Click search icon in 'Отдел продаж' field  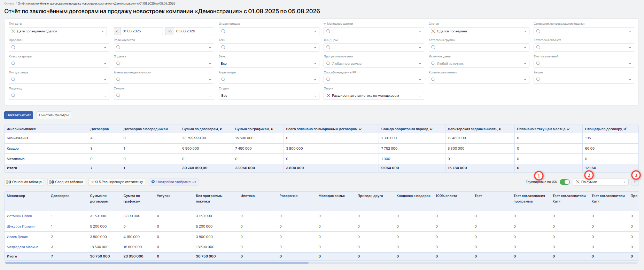223,31
